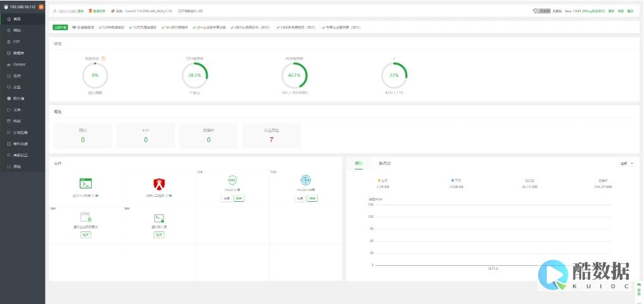Click the Docker whale icon in the sidebar
This screenshot has width=644, height=304.
tap(9, 65)
